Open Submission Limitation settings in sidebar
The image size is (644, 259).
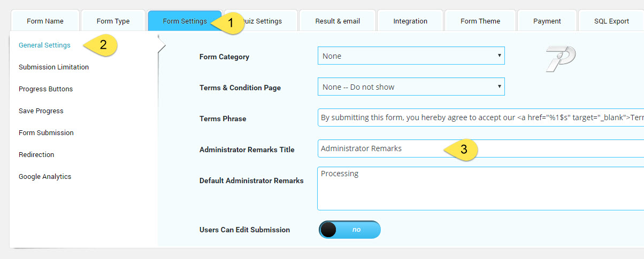53,67
